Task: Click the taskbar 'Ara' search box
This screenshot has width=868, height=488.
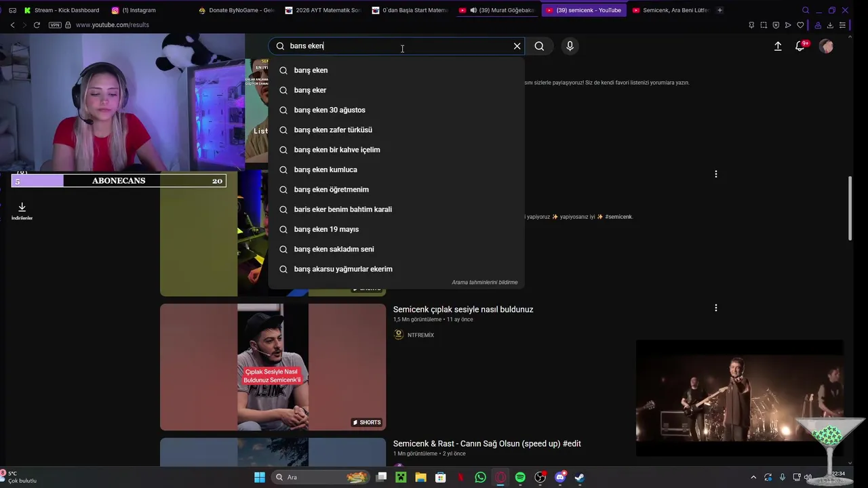Action: (x=322, y=477)
